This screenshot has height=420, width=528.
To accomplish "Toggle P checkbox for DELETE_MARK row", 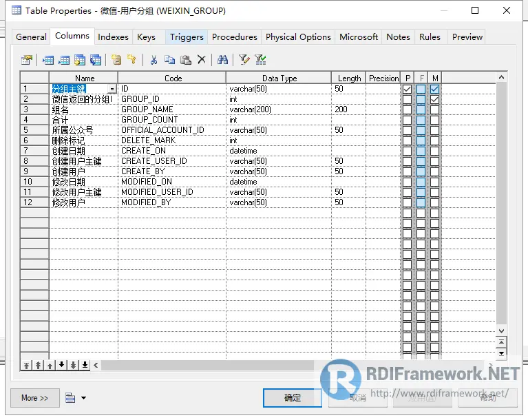I will pos(407,140).
